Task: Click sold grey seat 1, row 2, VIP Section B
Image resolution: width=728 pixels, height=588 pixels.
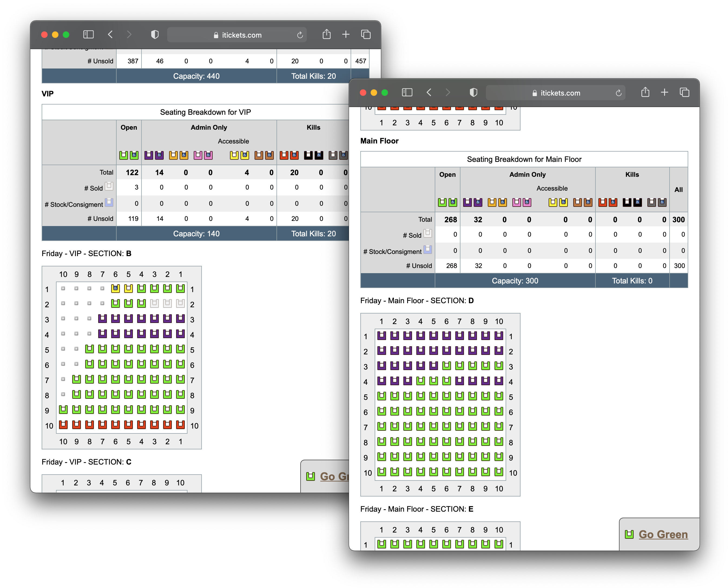Action: [180, 303]
